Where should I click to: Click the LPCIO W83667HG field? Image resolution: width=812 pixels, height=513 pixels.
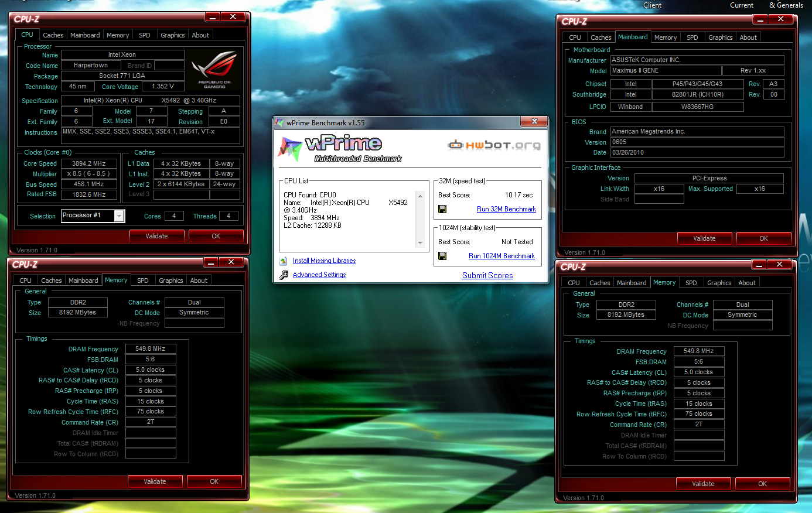[698, 107]
